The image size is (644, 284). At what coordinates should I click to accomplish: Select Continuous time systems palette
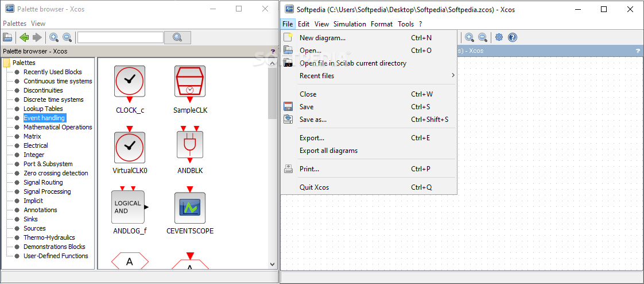pos(58,81)
